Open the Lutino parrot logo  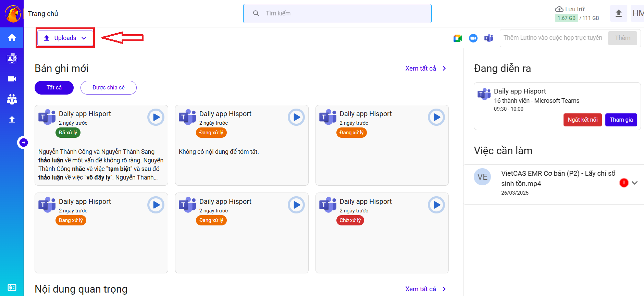coord(13,14)
